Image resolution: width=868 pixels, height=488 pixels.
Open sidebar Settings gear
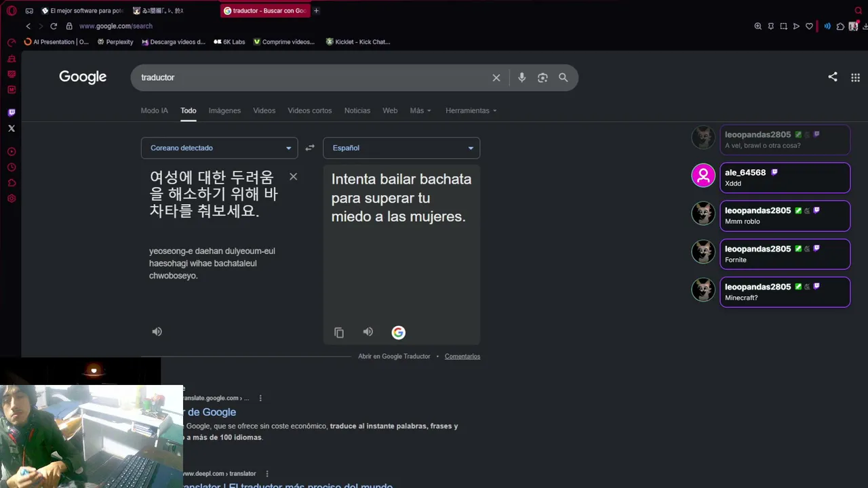12,199
